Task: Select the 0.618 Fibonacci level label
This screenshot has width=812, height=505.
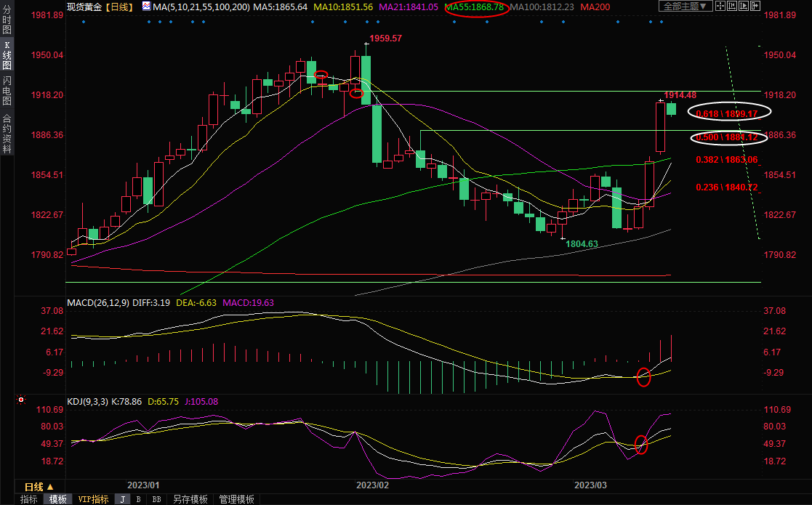Action: [726, 114]
